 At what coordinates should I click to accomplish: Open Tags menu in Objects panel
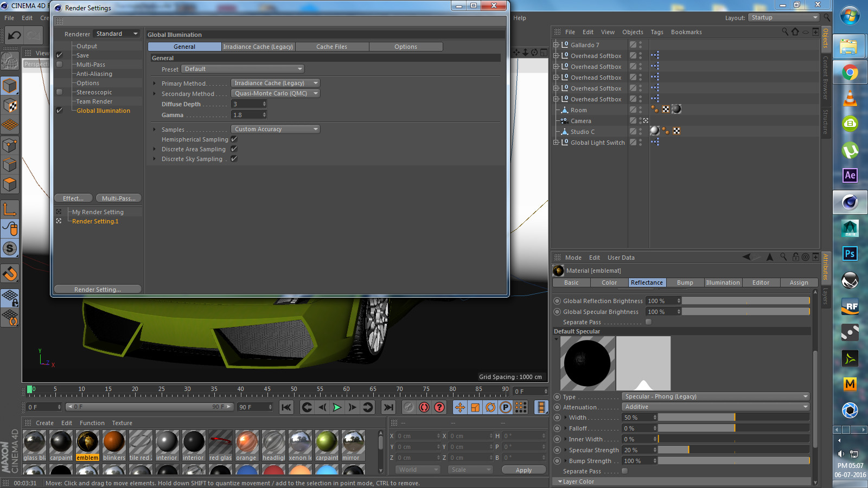click(657, 32)
